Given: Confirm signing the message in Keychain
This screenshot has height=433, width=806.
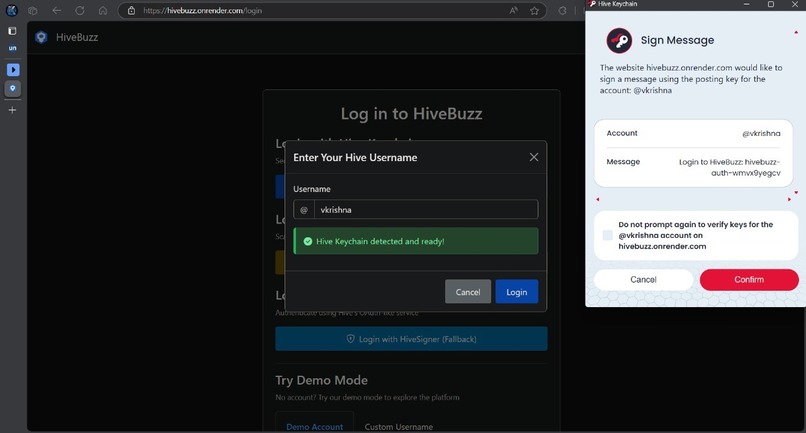Looking at the screenshot, I should tap(749, 280).
